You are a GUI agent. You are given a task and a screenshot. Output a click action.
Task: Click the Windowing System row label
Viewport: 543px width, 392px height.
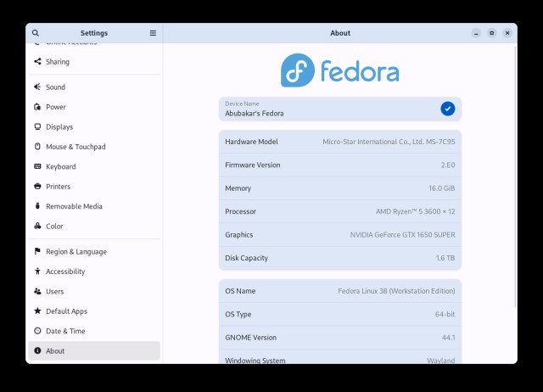(x=255, y=360)
